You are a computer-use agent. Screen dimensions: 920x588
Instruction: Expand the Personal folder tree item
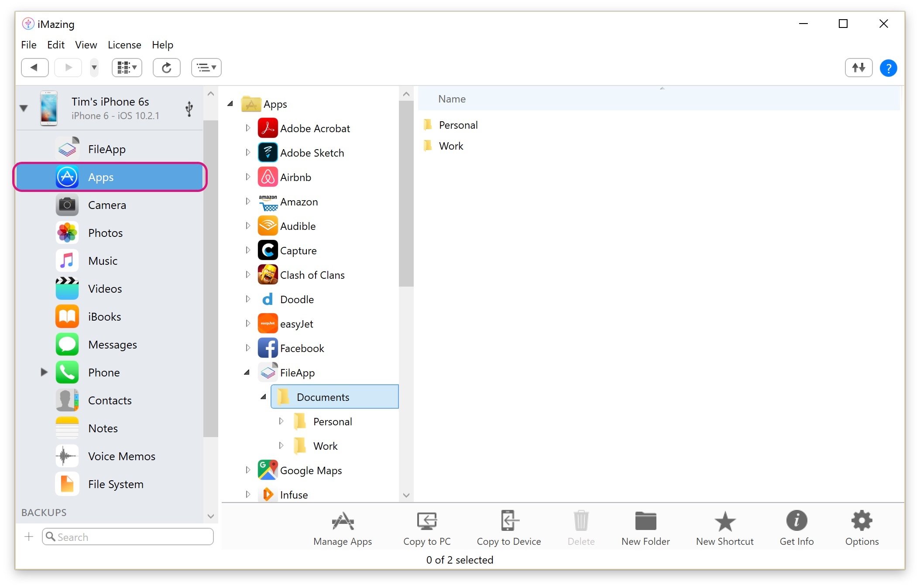point(279,421)
